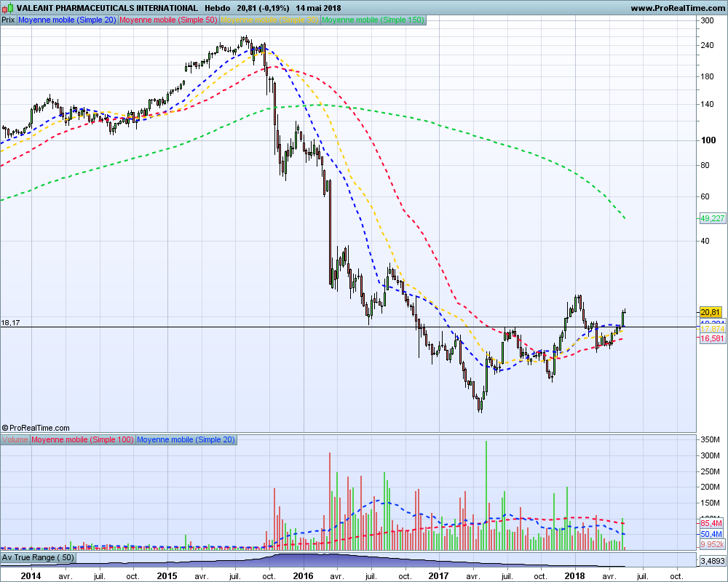Click the 300 level on price scale

pos(707,20)
